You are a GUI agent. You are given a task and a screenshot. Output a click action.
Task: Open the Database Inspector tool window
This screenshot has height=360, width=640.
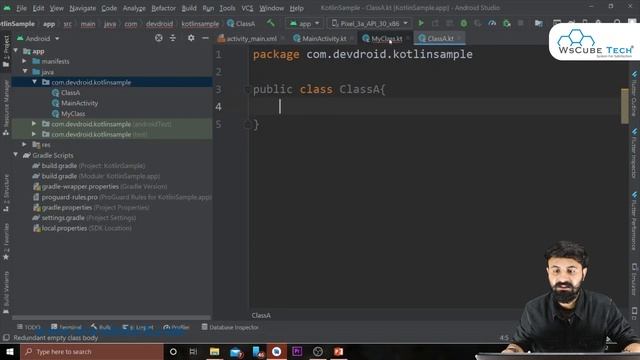[230, 327]
